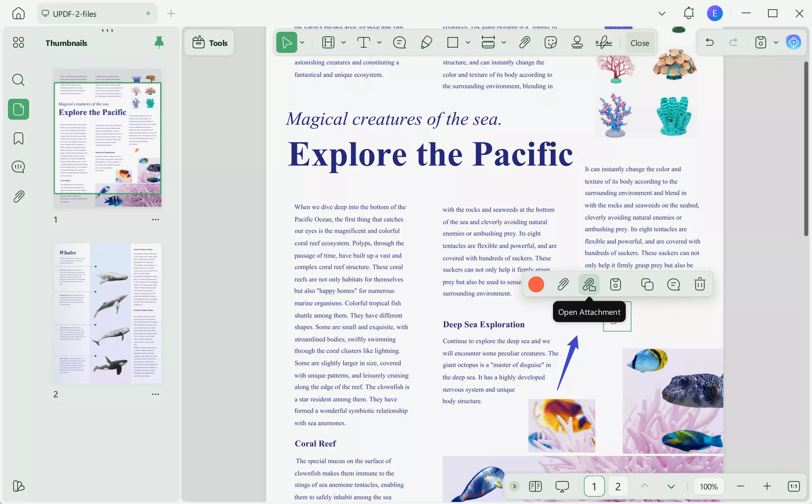Open the UPDF AI assistant icon
This screenshot has width=812, height=504.
point(793,42)
